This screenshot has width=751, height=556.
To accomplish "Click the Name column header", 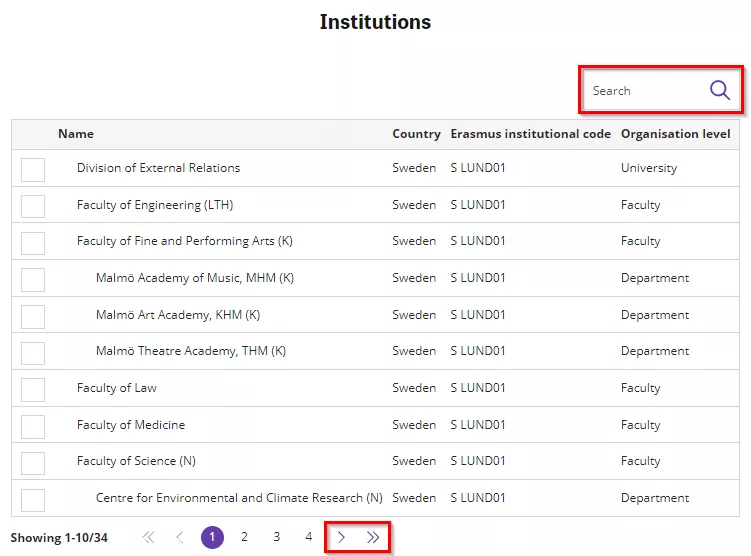I will click(x=76, y=134).
